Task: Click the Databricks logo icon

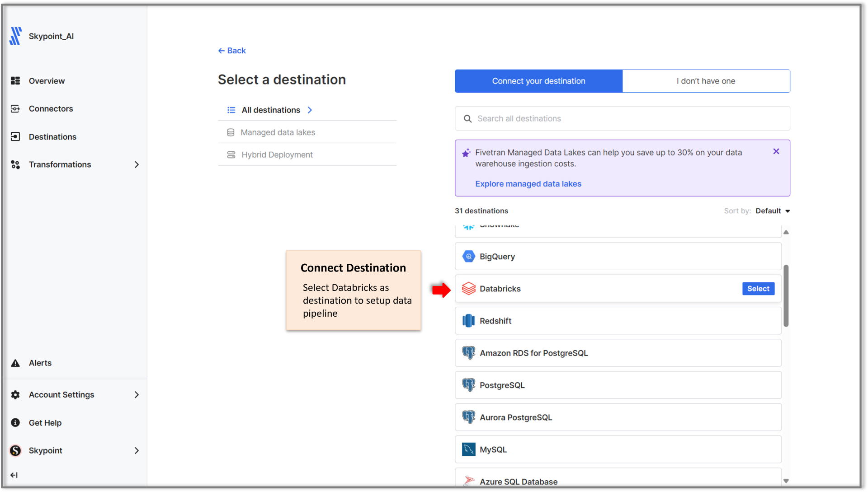Action: pyautogui.click(x=469, y=289)
